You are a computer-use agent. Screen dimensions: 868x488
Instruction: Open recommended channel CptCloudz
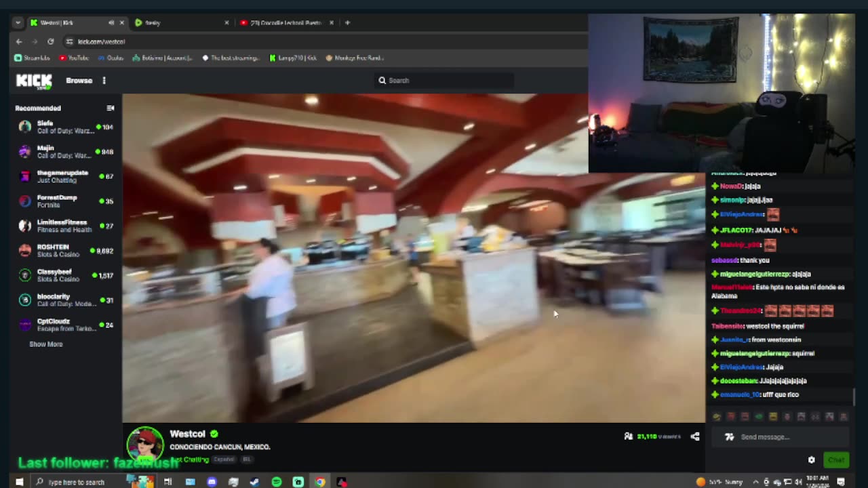(66, 325)
